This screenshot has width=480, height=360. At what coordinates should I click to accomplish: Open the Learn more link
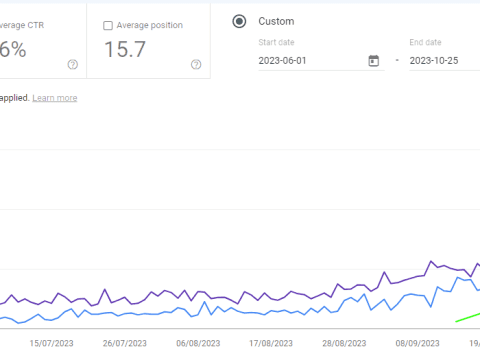coord(55,98)
